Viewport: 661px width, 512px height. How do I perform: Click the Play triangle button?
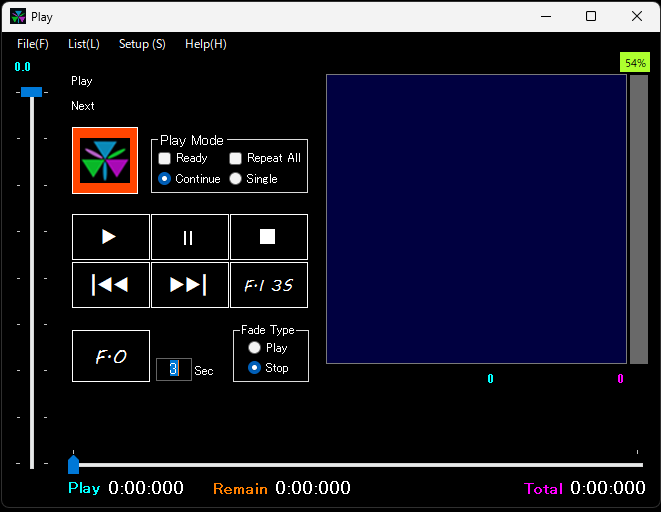click(110, 237)
